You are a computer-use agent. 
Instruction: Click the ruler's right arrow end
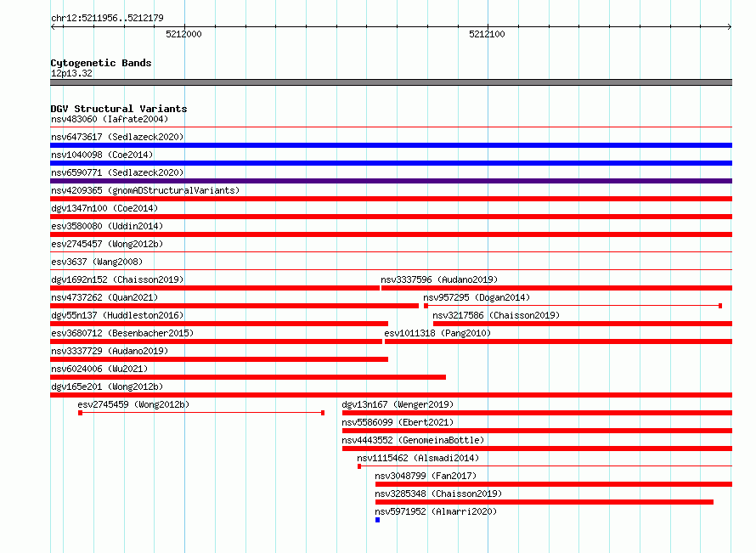[729, 26]
